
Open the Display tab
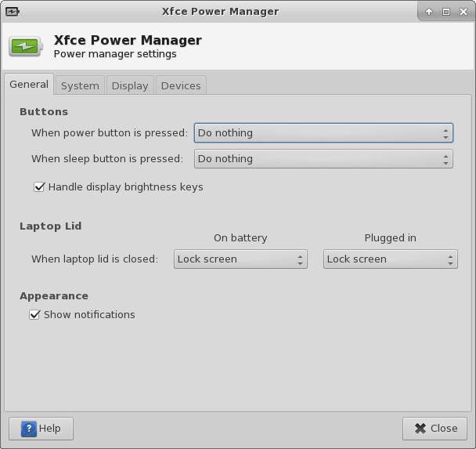[129, 85]
